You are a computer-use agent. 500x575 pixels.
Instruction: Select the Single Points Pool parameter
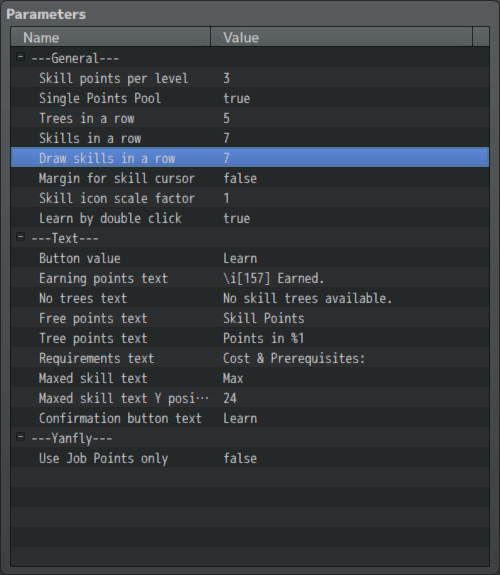click(x=250, y=98)
